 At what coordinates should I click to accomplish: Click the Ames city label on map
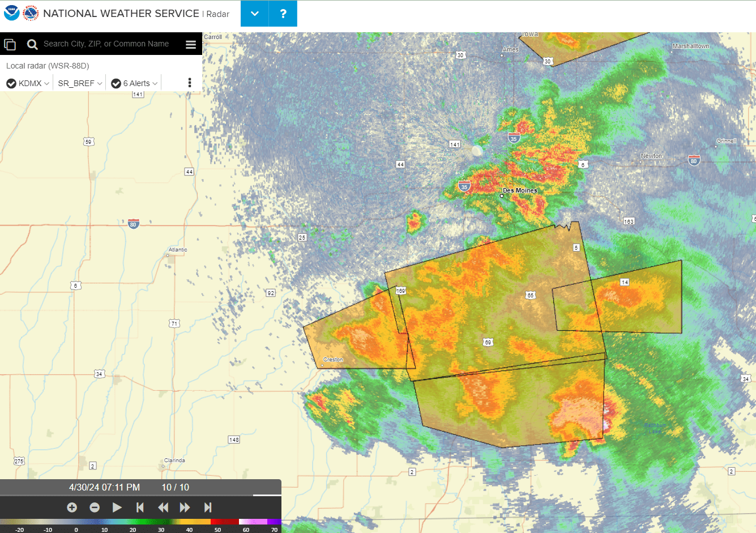click(510, 50)
